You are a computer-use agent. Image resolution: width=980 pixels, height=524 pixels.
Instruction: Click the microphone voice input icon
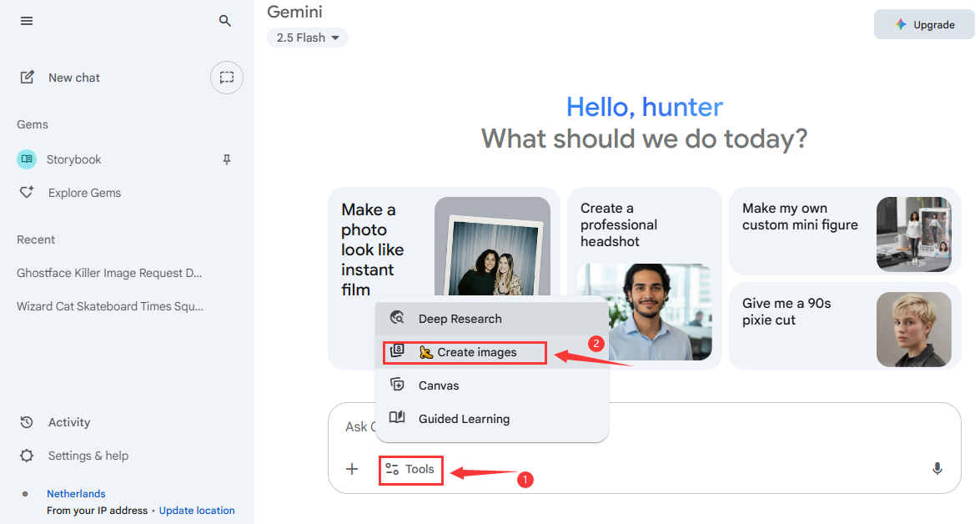(x=937, y=469)
